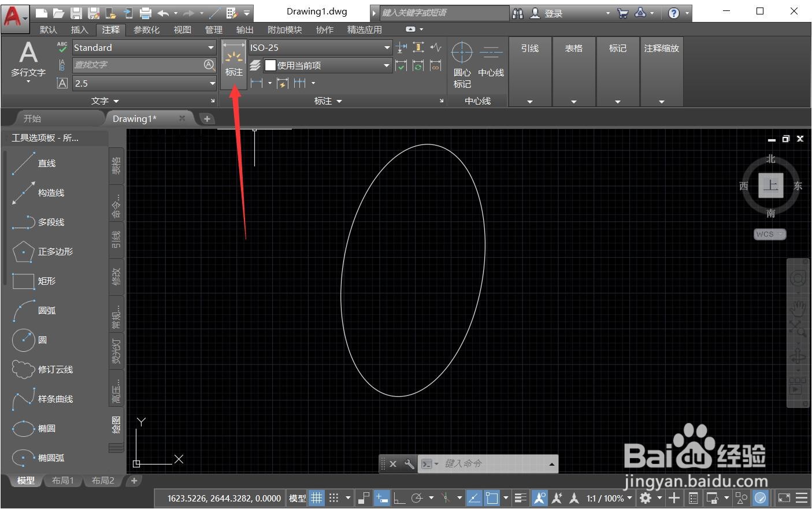Select the Revision Cloud tool
The width and height of the screenshot is (812, 509).
42,370
